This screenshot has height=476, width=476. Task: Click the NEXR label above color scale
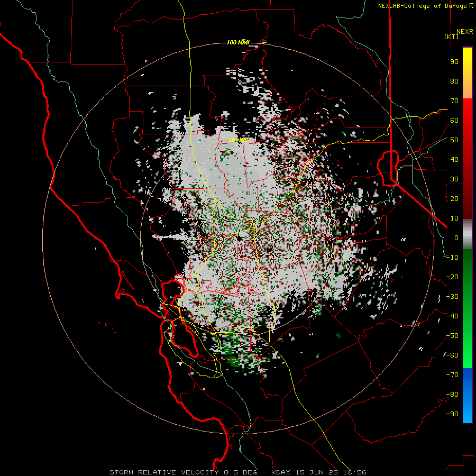click(x=464, y=32)
